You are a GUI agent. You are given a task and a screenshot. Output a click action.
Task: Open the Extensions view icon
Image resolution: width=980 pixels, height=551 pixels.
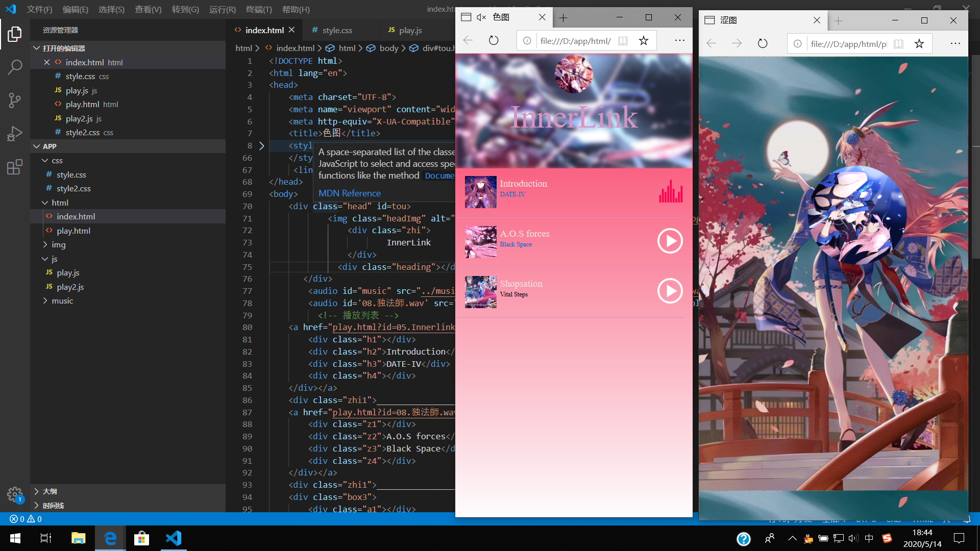tap(15, 167)
